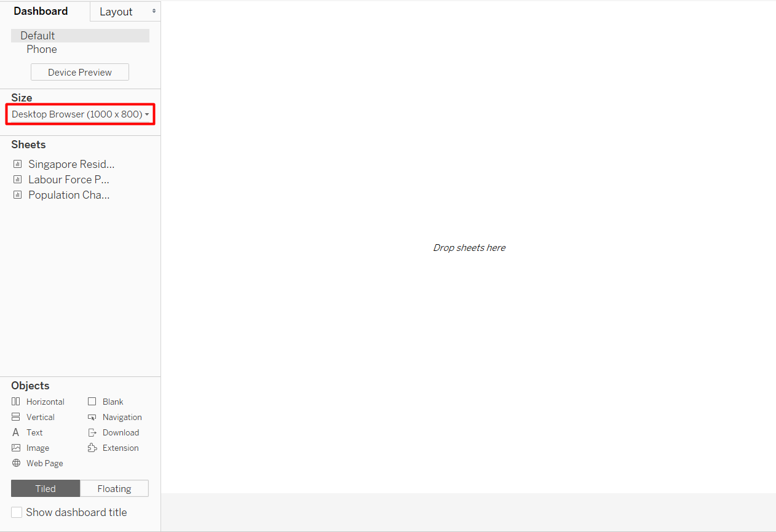Image resolution: width=776 pixels, height=532 pixels.
Task: Switch to the Layout tab
Action: click(x=116, y=12)
